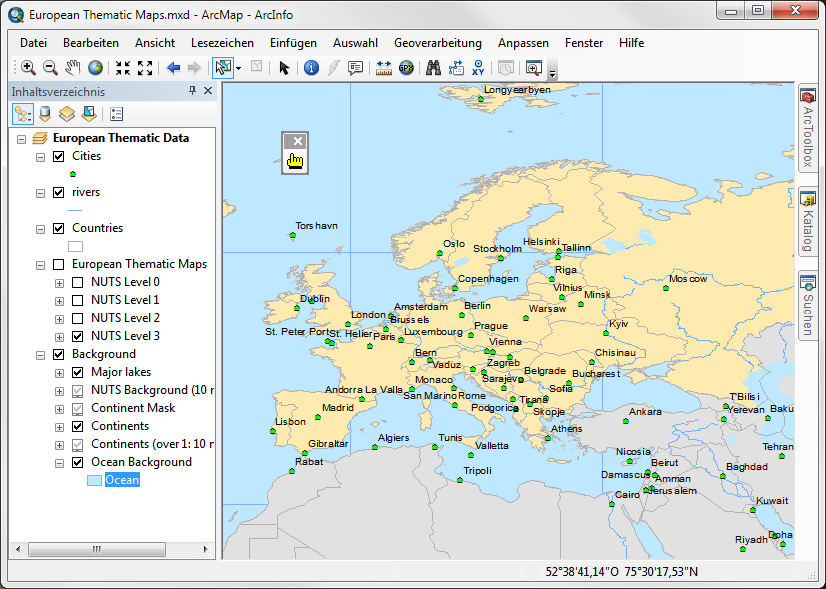Expand the Major lakes layer
The width and height of the screenshot is (826, 589).
point(60,372)
